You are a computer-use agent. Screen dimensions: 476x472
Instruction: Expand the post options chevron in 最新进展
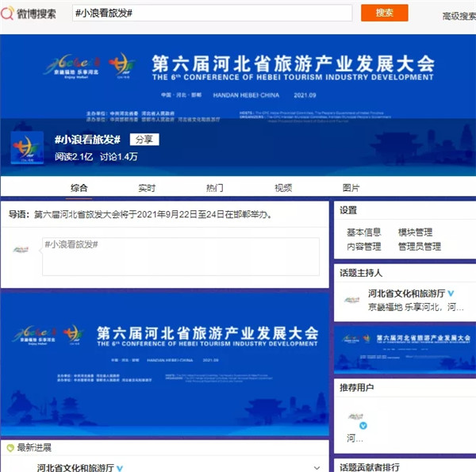point(317,467)
